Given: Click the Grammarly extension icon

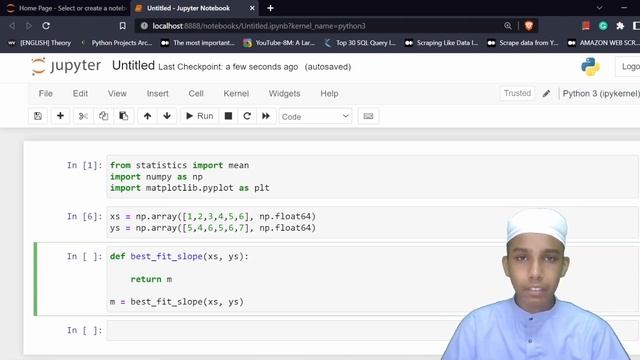Looking at the screenshot, I should tap(603, 26).
